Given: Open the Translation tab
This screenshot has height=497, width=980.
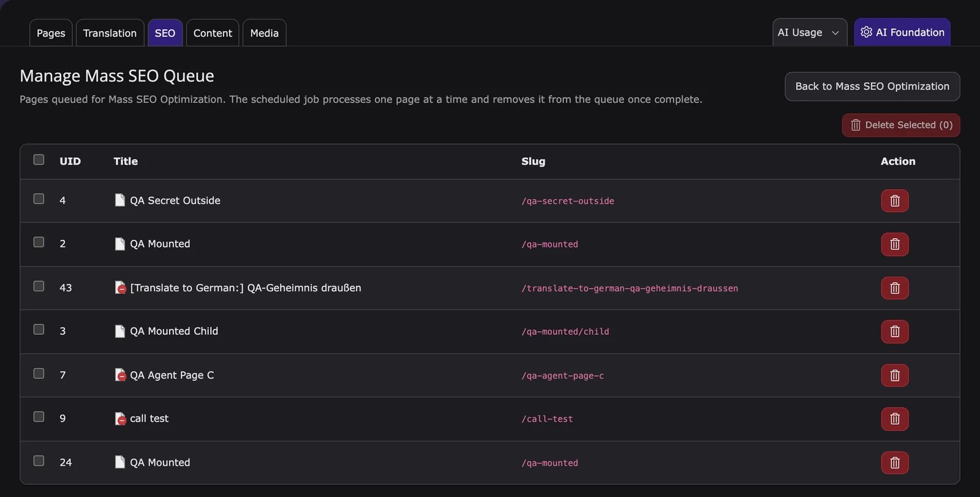Looking at the screenshot, I should click(110, 33).
